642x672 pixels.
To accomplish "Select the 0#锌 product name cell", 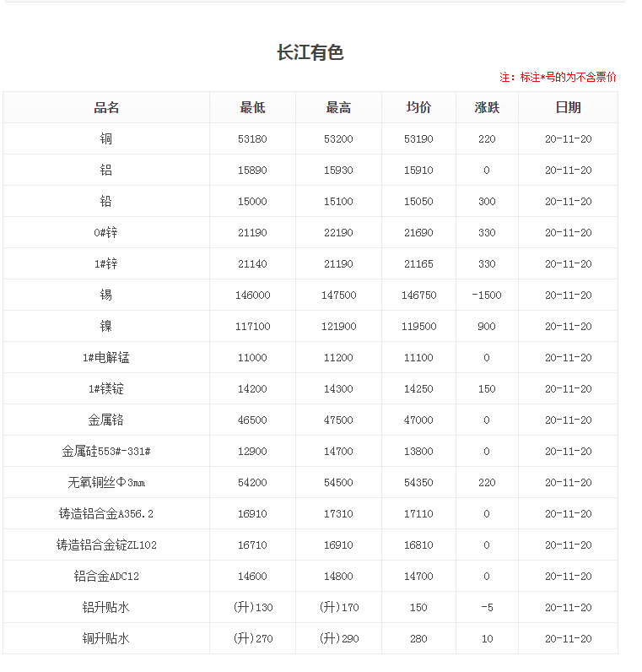I will pos(106,232).
